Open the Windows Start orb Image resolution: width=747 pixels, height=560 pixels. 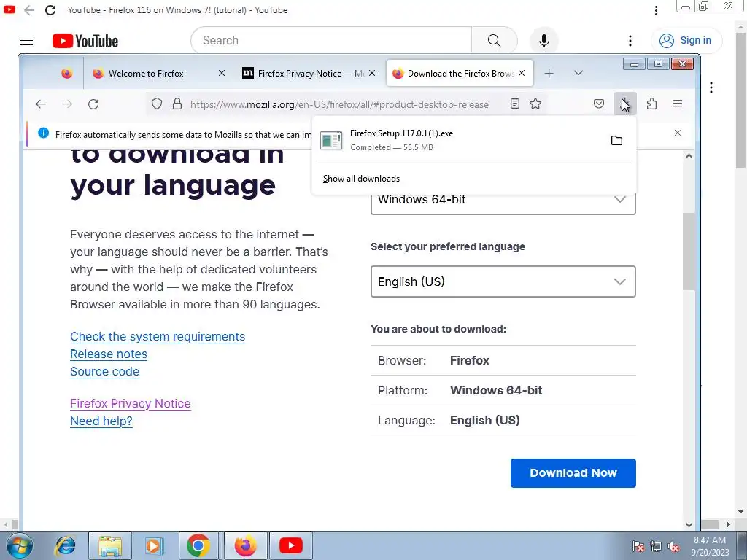tap(19, 545)
